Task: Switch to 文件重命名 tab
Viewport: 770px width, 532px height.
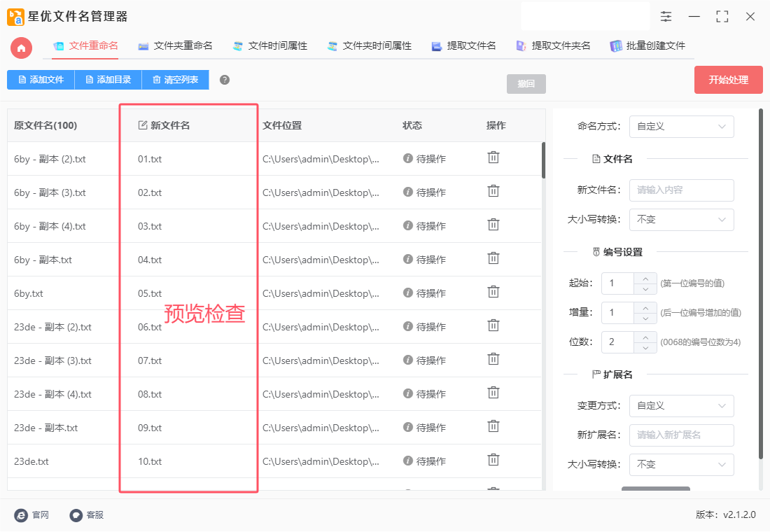Action: 85,46
